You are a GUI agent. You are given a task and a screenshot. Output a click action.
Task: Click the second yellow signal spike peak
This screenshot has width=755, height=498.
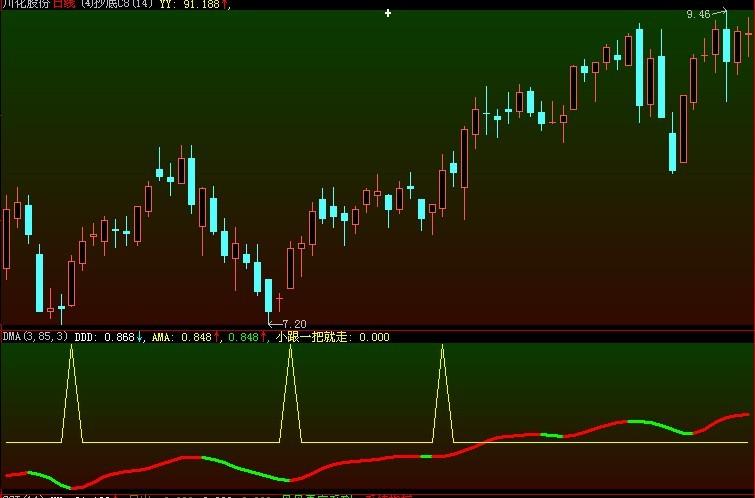pos(290,348)
